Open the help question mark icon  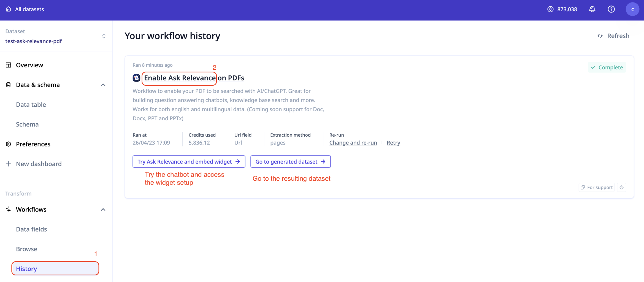611,9
